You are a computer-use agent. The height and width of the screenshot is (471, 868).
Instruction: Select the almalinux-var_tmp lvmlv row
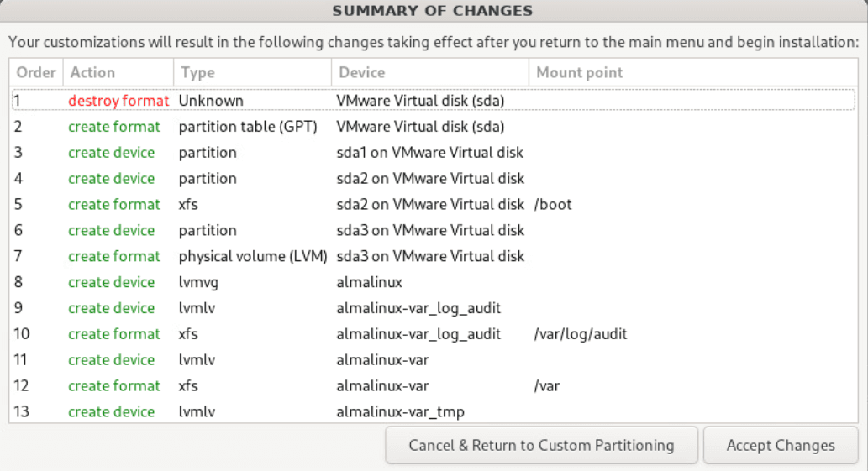pos(434,412)
